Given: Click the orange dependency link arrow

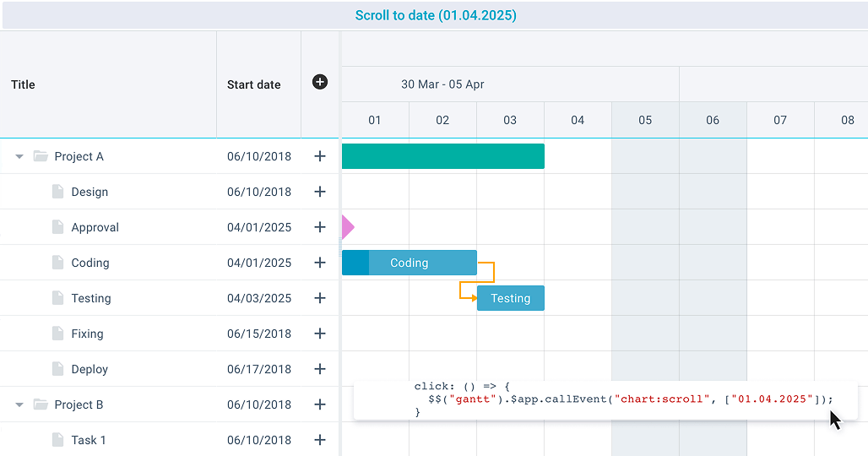Looking at the screenshot, I should [x=476, y=280].
